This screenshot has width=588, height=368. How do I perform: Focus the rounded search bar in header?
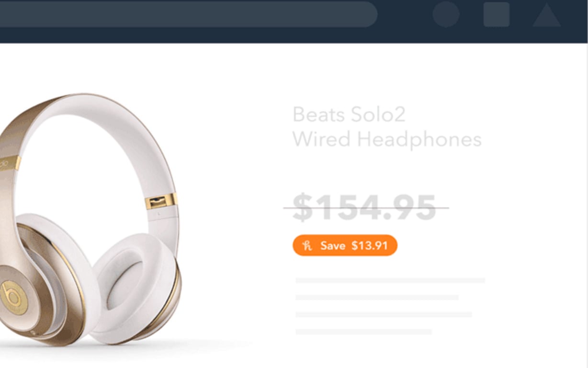(189, 14)
